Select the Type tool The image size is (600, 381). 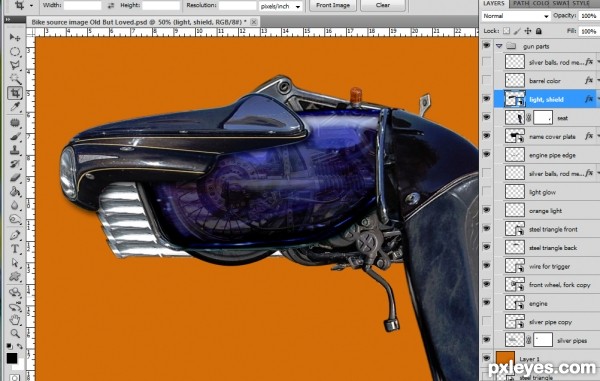[15, 249]
